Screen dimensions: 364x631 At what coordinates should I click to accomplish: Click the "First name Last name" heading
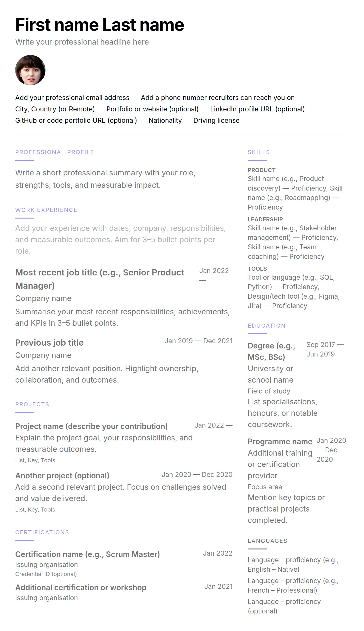[100, 25]
